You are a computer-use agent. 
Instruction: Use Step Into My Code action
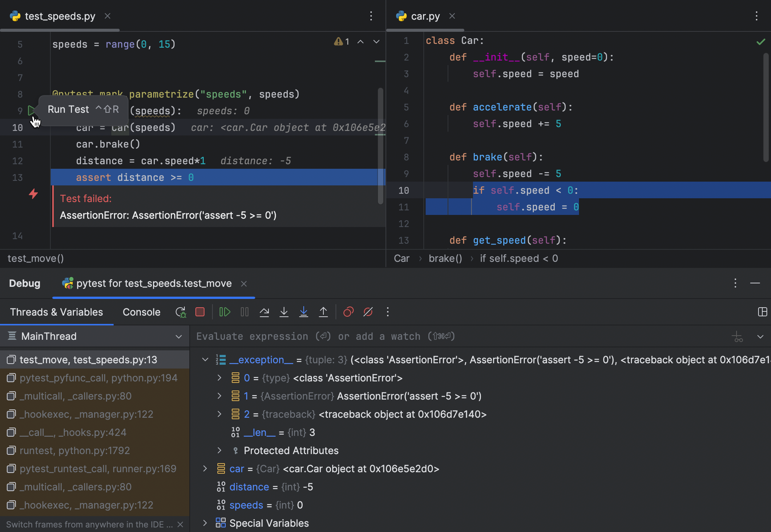pyautogui.click(x=304, y=312)
